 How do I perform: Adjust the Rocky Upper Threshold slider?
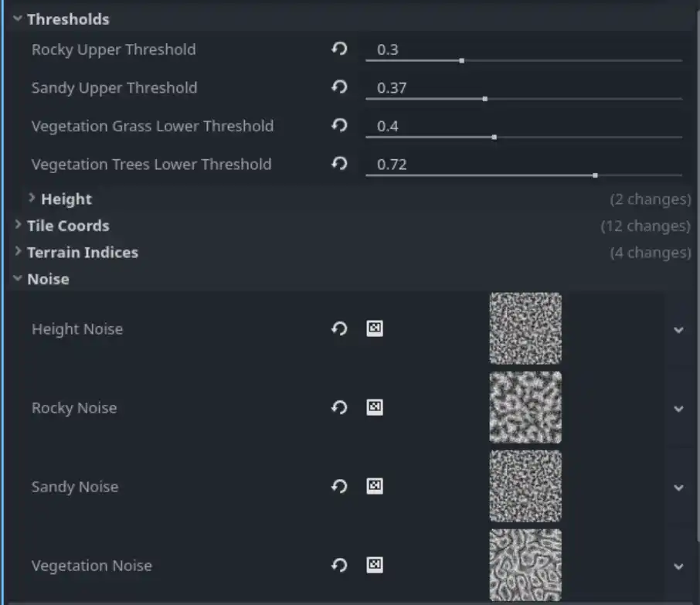tap(461, 59)
